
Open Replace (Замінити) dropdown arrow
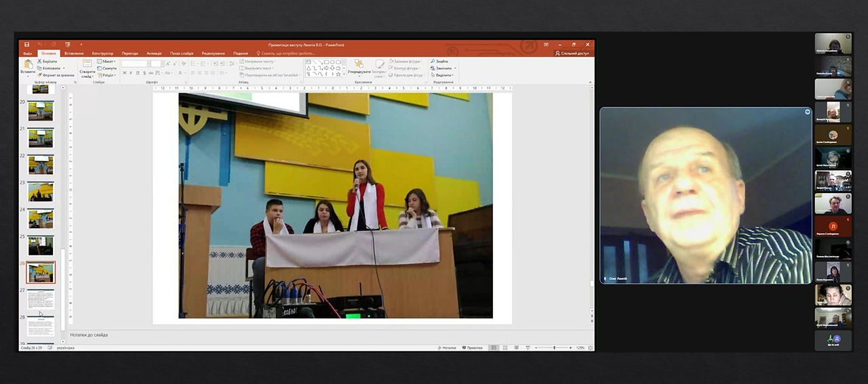pos(454,68)
